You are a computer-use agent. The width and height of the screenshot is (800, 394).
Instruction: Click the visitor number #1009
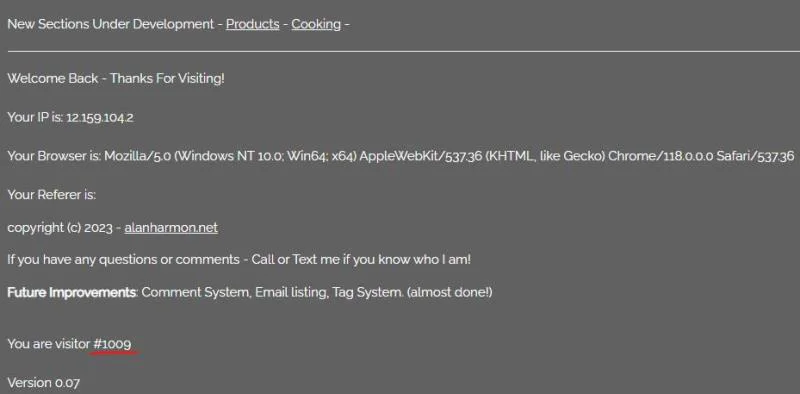click(x=112, y=344)
